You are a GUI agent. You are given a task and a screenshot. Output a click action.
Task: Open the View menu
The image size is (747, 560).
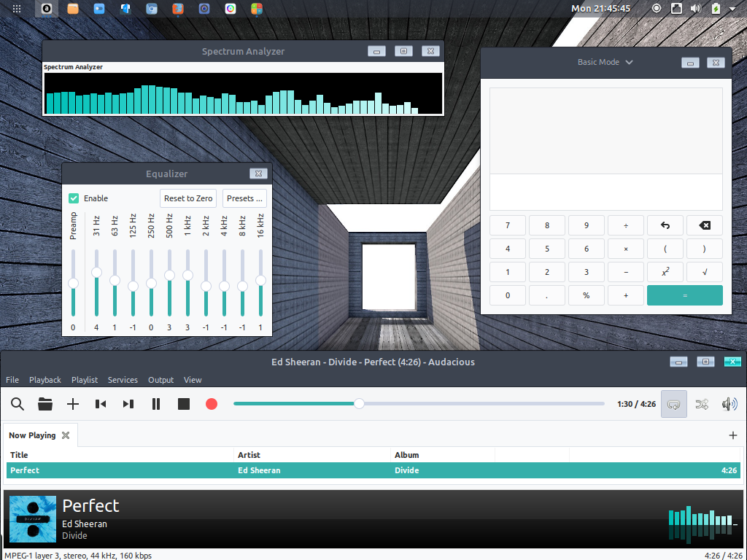click(x=193, y=380)
